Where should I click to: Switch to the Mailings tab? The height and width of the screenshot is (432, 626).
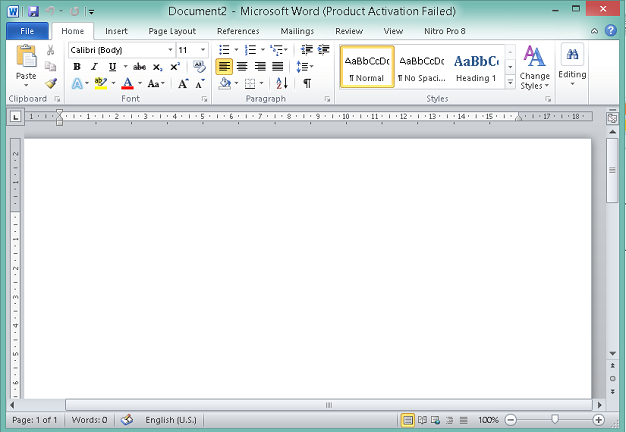(296, 31)
